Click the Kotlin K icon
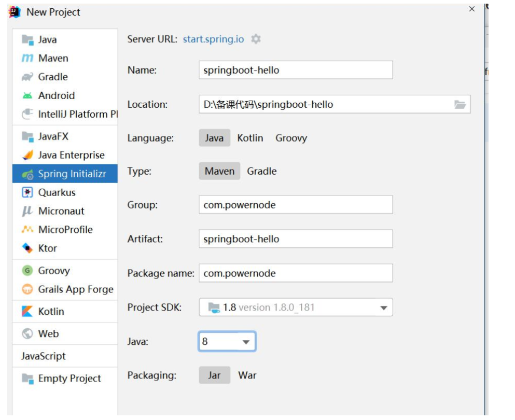The image size is (515, 420). tap(27, 311)
